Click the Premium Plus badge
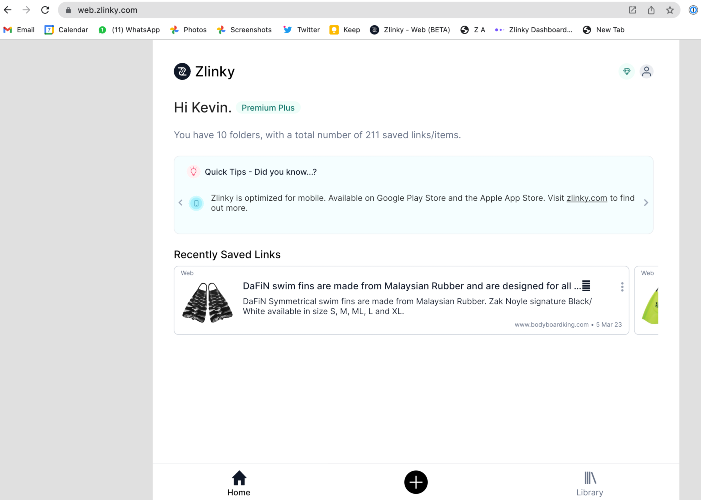 click(x=268, y=108)
